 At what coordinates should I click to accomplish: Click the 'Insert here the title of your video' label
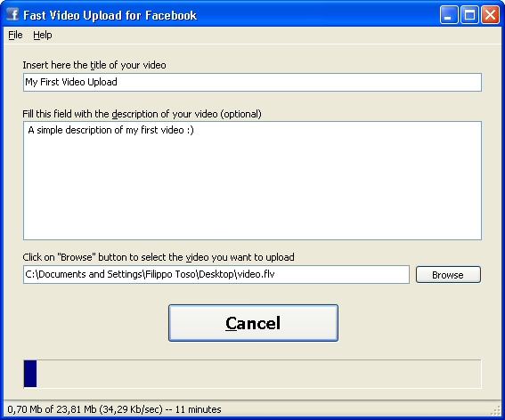(x=94, y=65)
